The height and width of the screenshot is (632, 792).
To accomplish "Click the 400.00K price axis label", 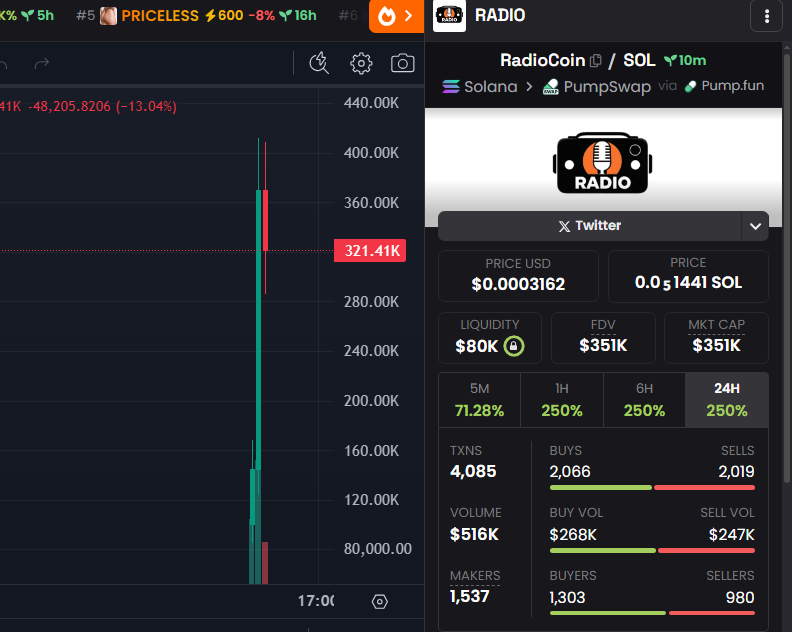I will point(371,153).
